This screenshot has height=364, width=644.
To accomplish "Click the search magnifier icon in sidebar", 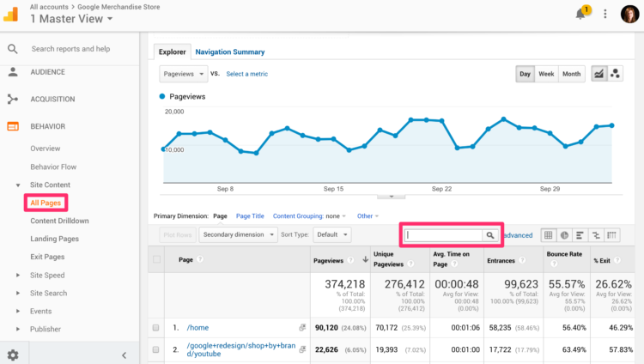I will click(13, 49).
